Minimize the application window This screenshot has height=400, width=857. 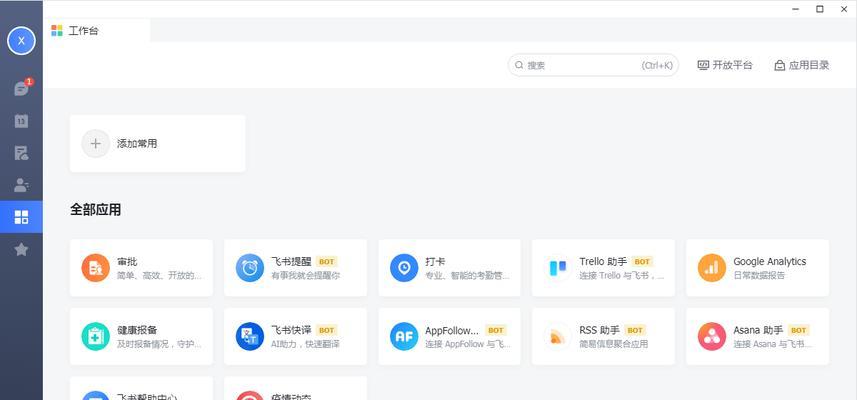(x=796, y=9)
